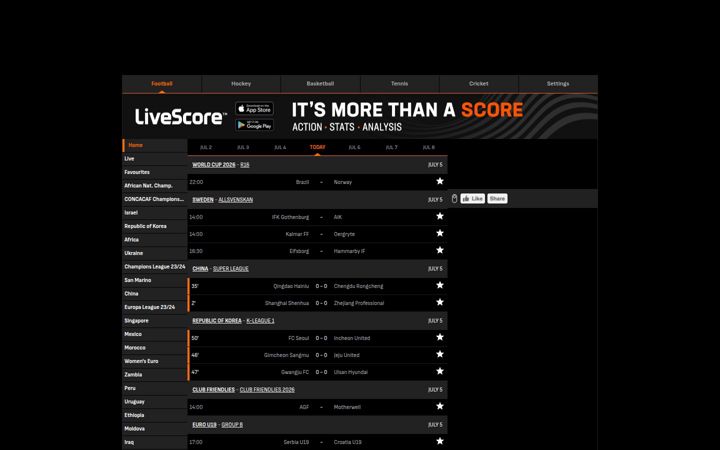This screenshot has height=450, width=720.
Task: Open the Kalmar FF vs Oergryte match
Action: (x=317, y=234)
